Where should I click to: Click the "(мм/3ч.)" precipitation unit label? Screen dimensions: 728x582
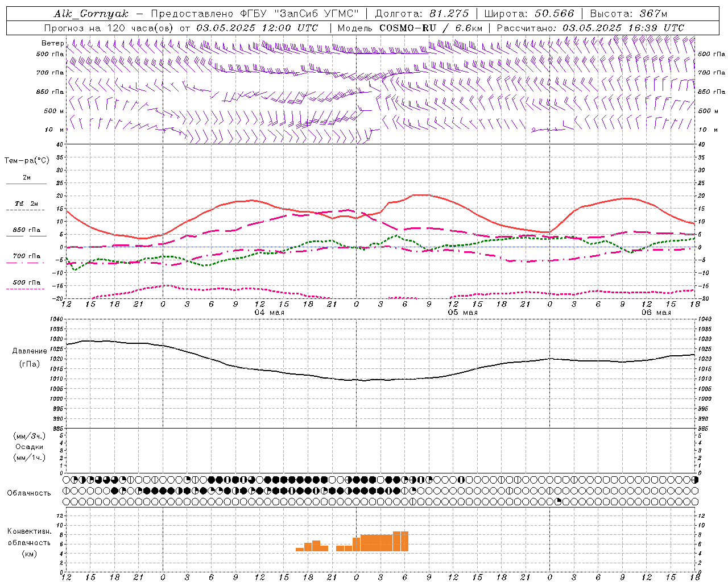point(29,436)
